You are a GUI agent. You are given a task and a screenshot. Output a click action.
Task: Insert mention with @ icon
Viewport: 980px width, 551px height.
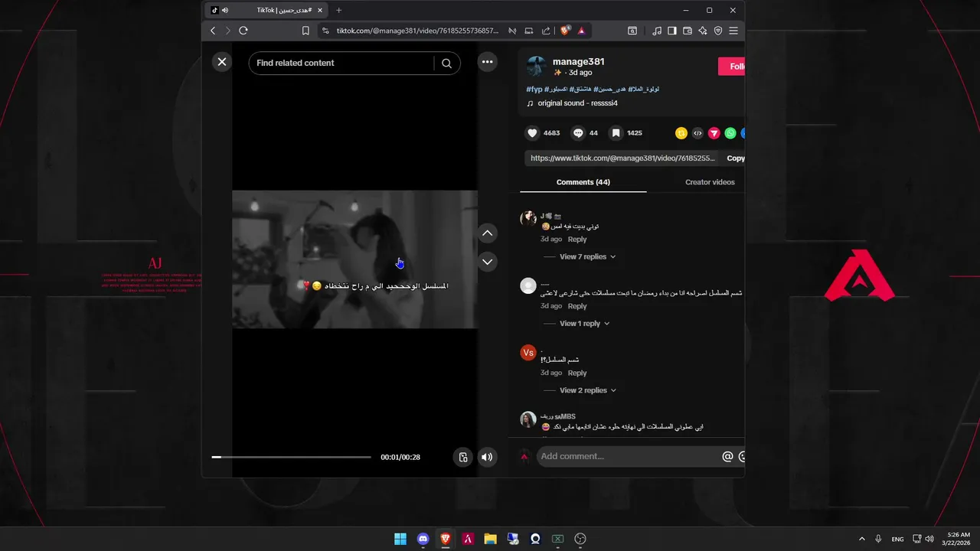[727, 456]
